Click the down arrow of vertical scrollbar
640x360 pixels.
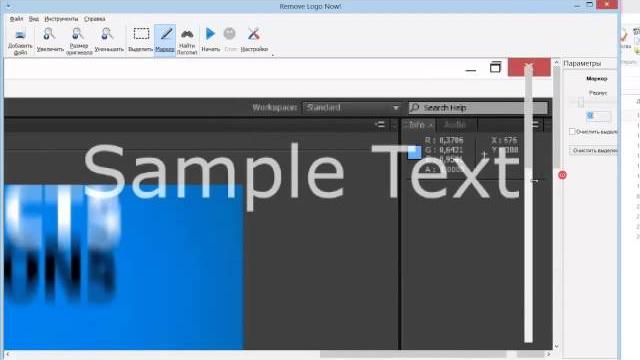tap(556, 346)
